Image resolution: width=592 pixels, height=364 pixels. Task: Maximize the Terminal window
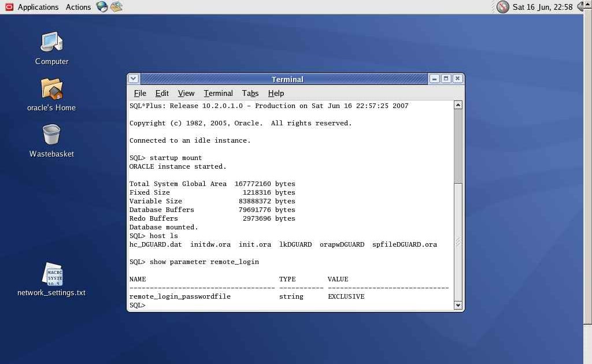(446, 79)
